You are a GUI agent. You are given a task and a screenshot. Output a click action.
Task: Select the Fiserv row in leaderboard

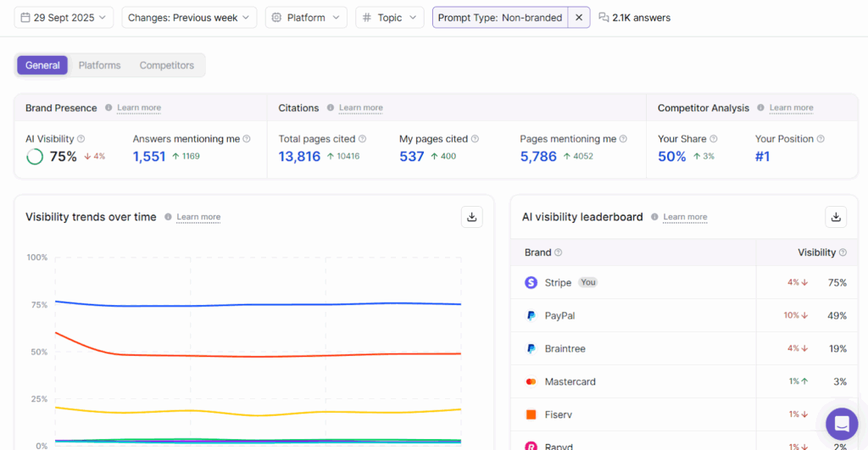tap(684, 414)
